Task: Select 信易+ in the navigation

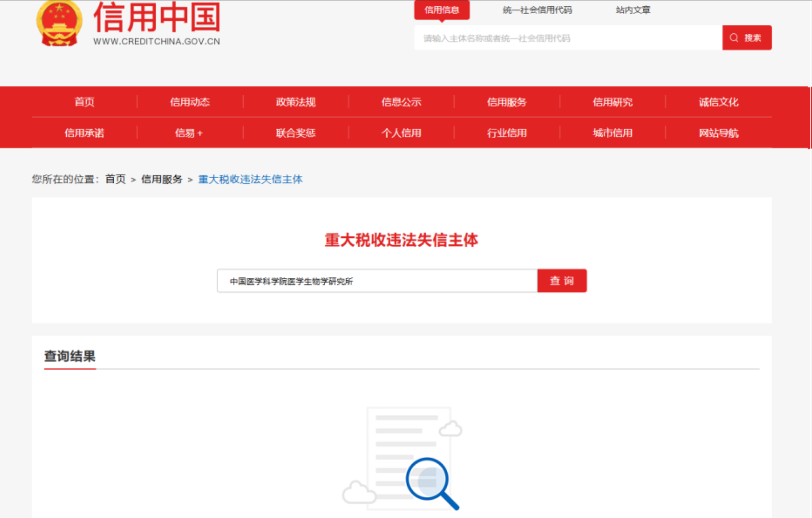Action: (189, 133)
